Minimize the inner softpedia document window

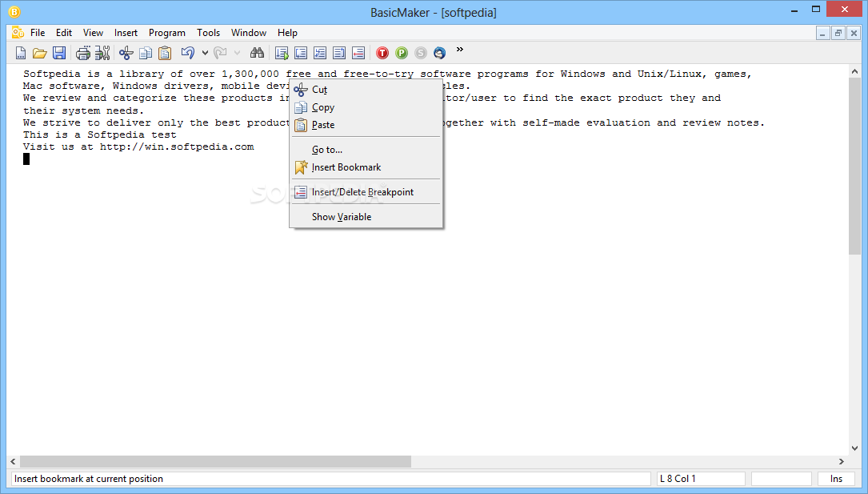[822, 34]
